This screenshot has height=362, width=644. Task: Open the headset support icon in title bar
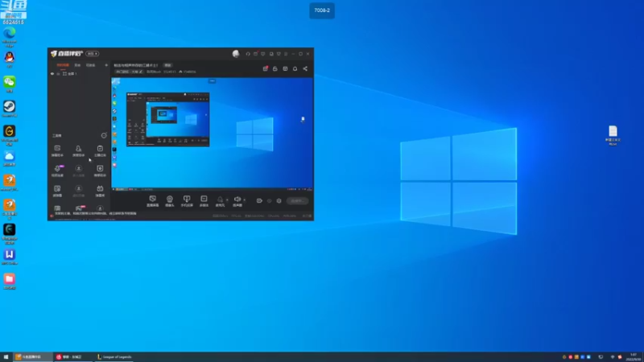(x=248, y=54)
